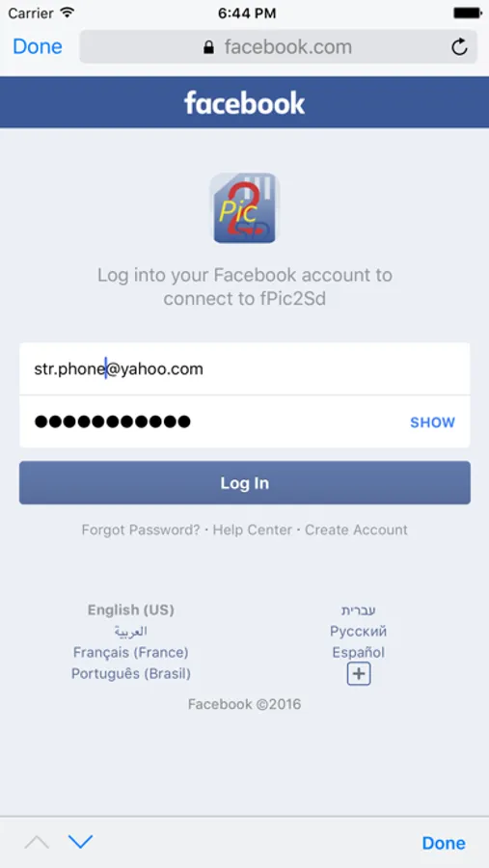Tap the padlock icon in address bar
The width and height of the screenshot is (489, 868).
(x=208, y=47)
